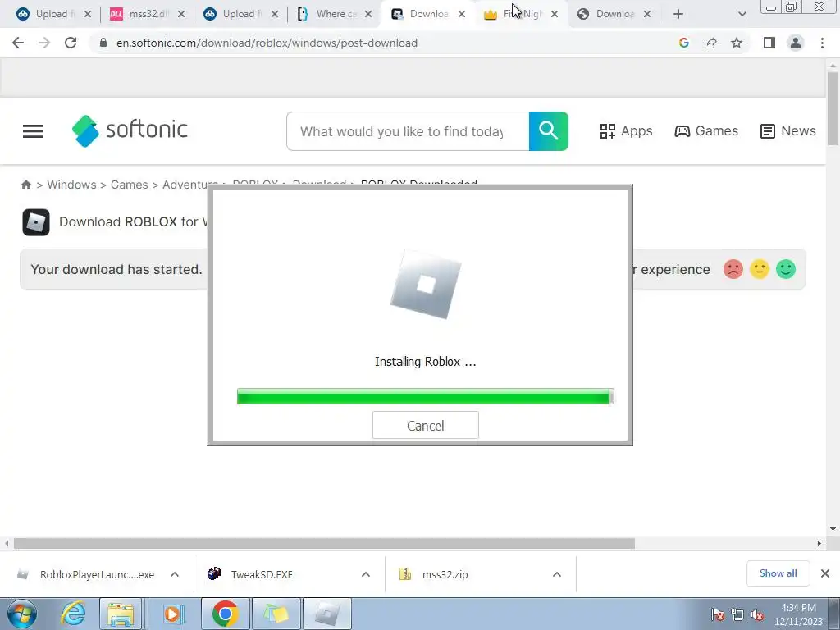The width and height of the screenshot is (840, 630).
Task: Open a new browser tab
Action: tap(678, 14)
